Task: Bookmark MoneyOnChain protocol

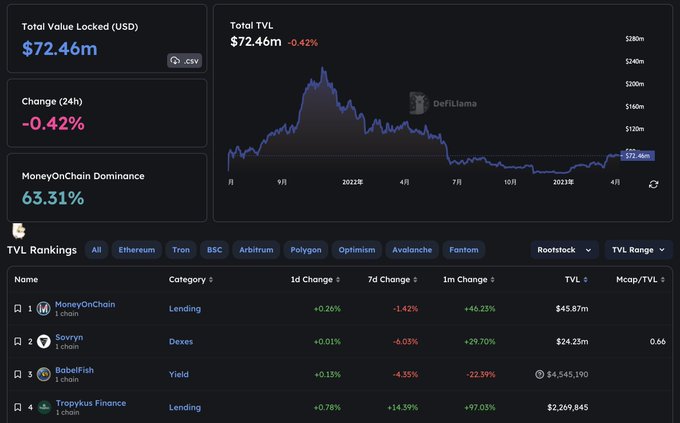Action: [x=18, y=308]
